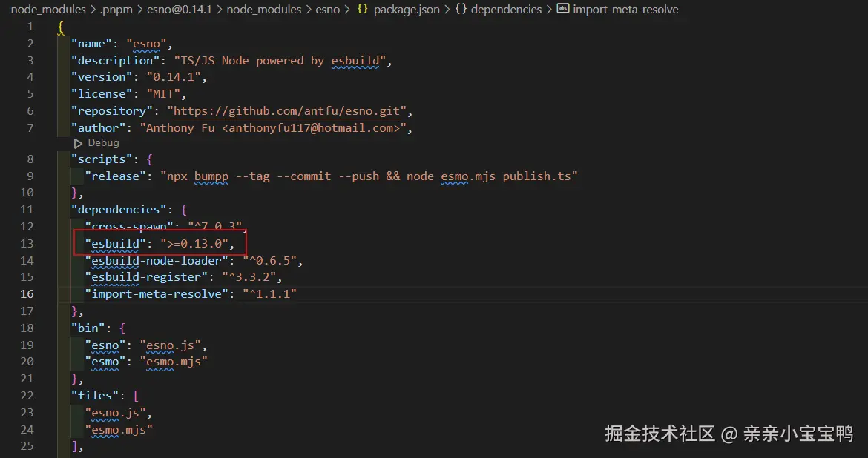This screenshot has height=458, width=868.
Task: Click the "^1.1.1" version value
Action: click(x=269, y=294)
